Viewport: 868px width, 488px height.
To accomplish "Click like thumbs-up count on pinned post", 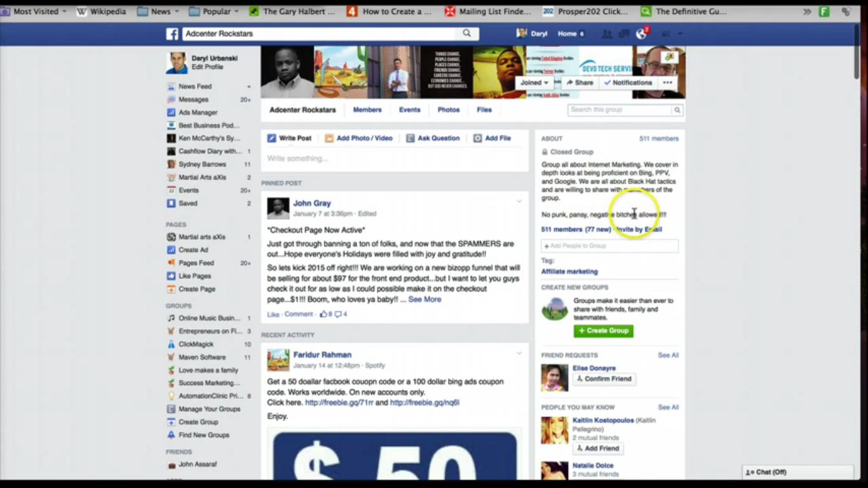I will 326,314.
